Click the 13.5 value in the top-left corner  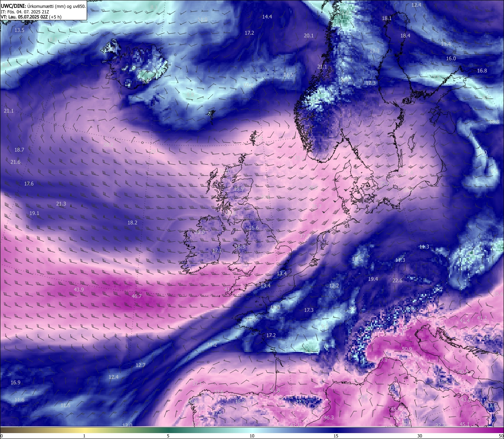pyautogui.click(x=19, y=30)
